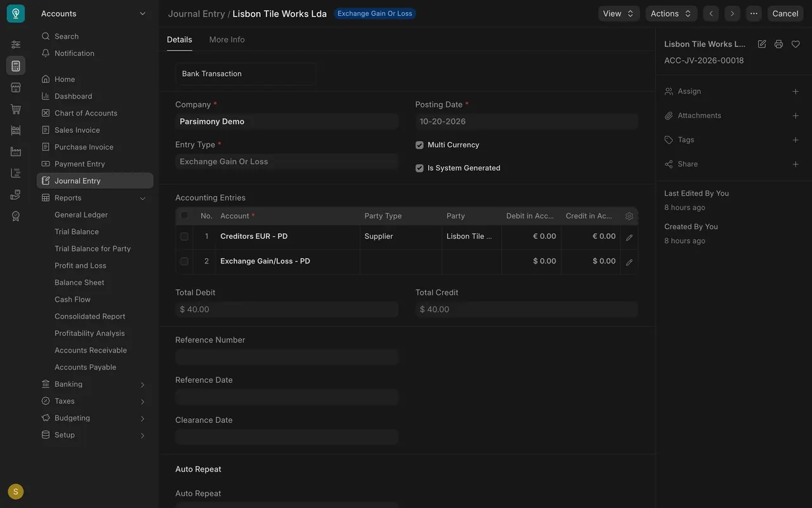Add a tag with the Tags plus icon

click(x=796, y=140)
